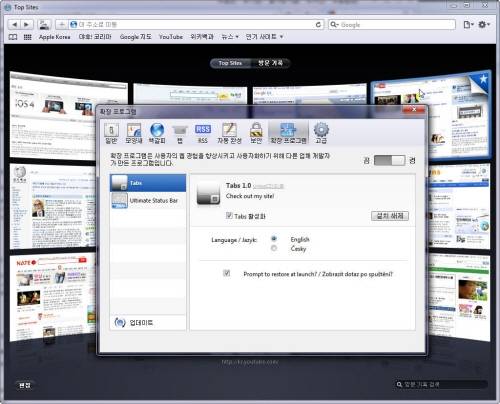Image resolution: width=500 pixels, height=404 pixels.
Task: Click the Uninstall button for Tabs
Action: pos(390,216)
